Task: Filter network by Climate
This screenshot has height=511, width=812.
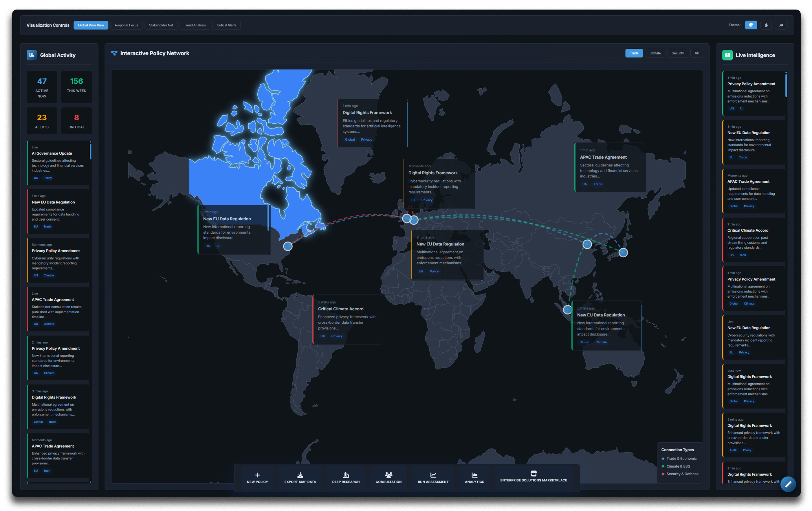Action: point(655,53)
